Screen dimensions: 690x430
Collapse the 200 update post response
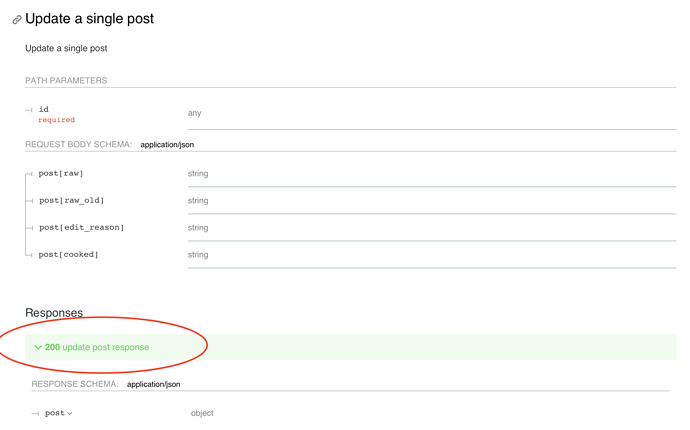coord(350,347)
